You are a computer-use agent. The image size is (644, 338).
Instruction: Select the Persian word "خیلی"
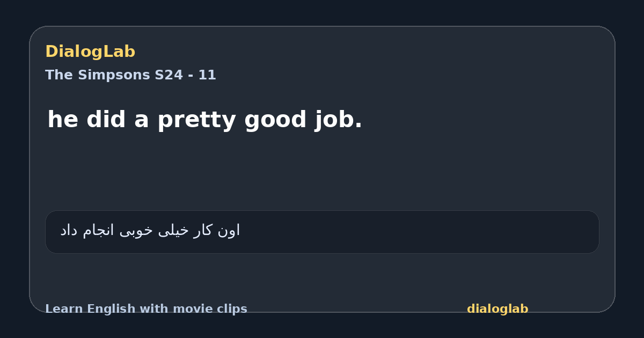pyautogui.click(x=173, y=231)
